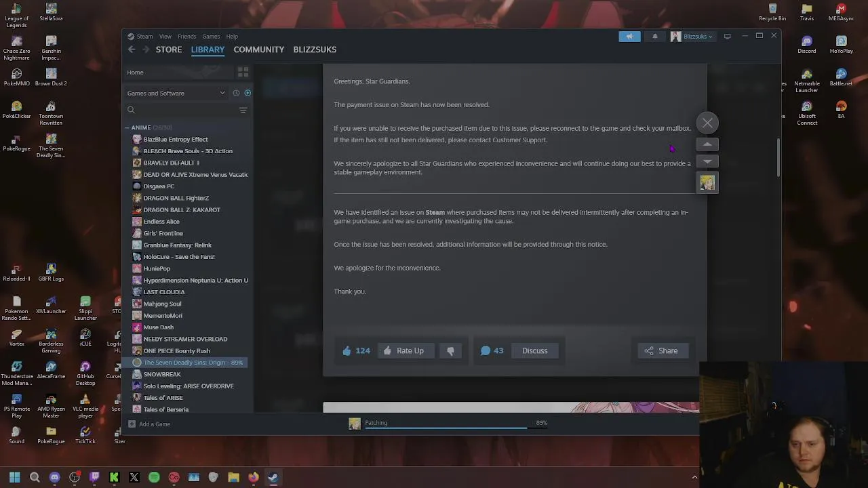Open Recycle Bin on desktop
The height and width of the screenshot is (488, 868).
[x=772, y=13]
